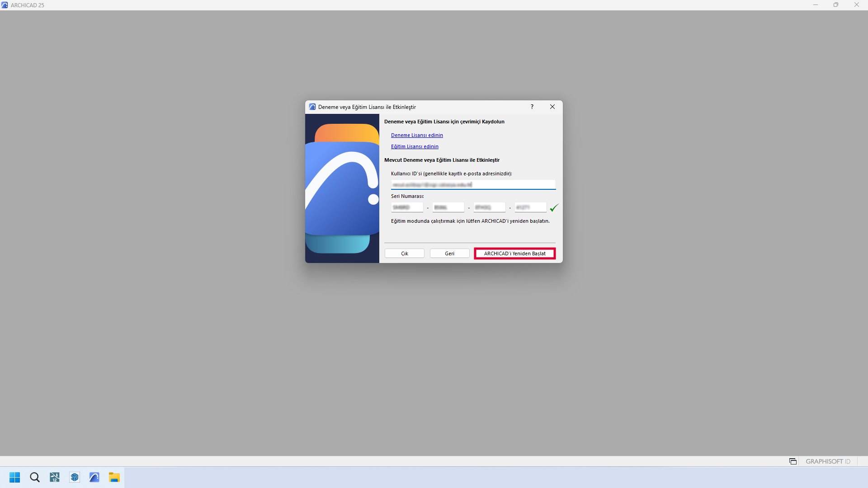Click the Geri button

[449, 253]
